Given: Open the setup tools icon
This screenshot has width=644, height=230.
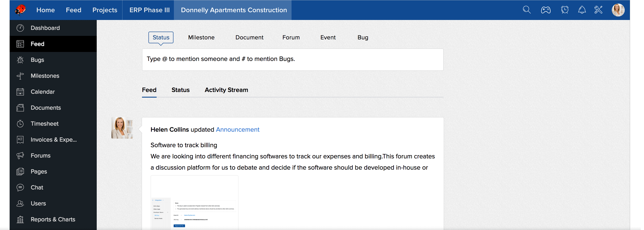Looking at the screenshot, I should pos(598,10).
